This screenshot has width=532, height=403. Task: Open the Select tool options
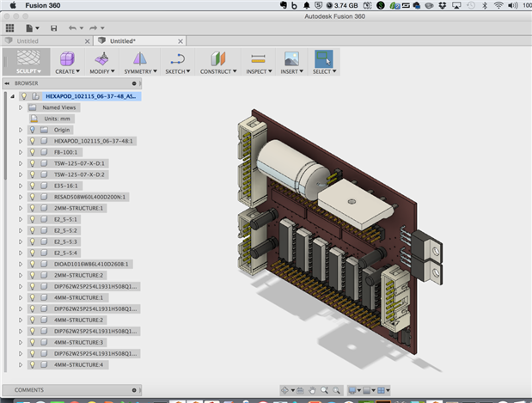[323, 71]
